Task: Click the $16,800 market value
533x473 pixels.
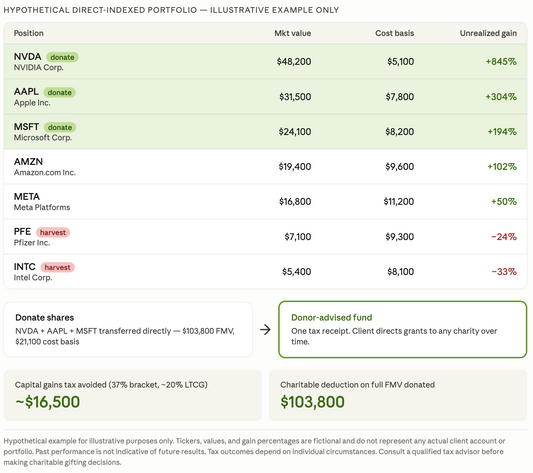Action: [x=295, y=202]
